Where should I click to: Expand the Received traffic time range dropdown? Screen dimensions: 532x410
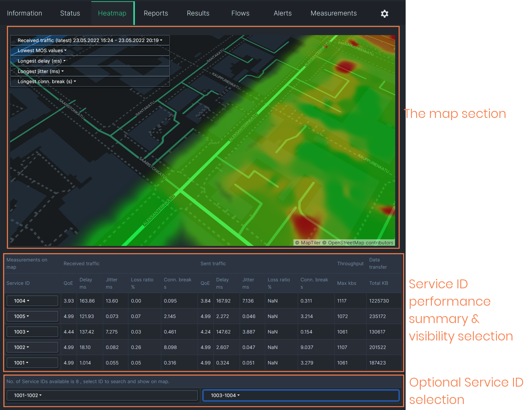tap(90, 40)
